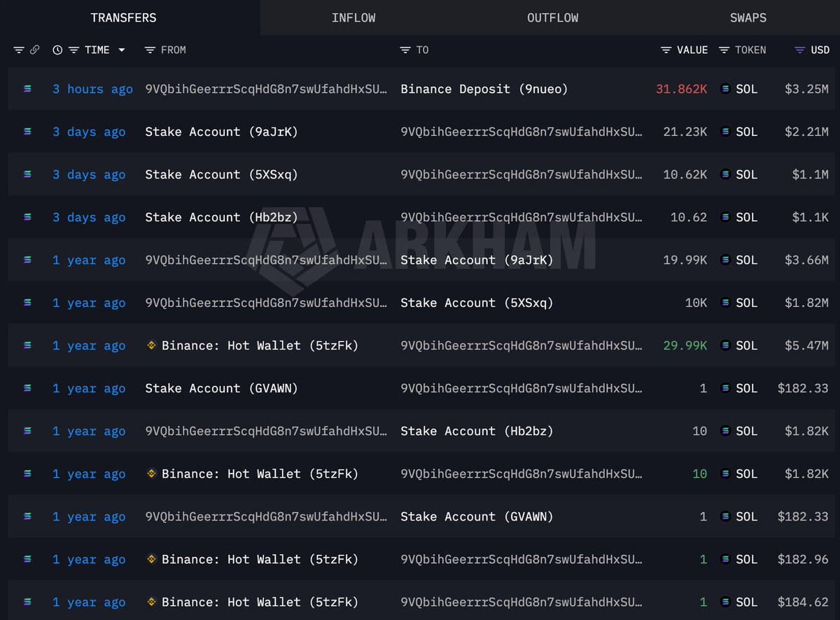Click the Solana chain icon in the $1.1M row
Image resolution: width=840 pixels, height=620 pixels.
pyautogui.click(x=27, y=174)
